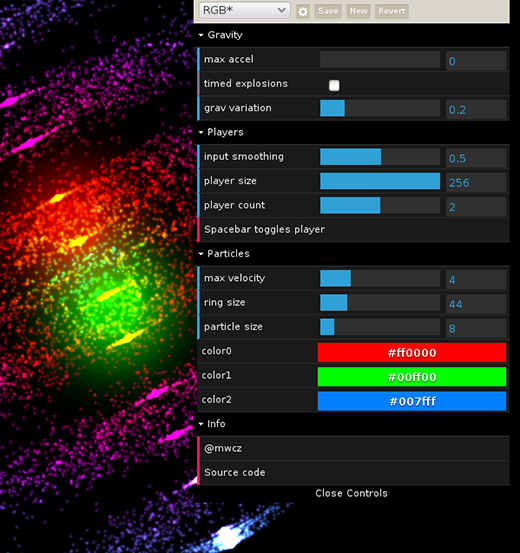
Task: Click the Save preset button
Action: [x=328, y=11]
